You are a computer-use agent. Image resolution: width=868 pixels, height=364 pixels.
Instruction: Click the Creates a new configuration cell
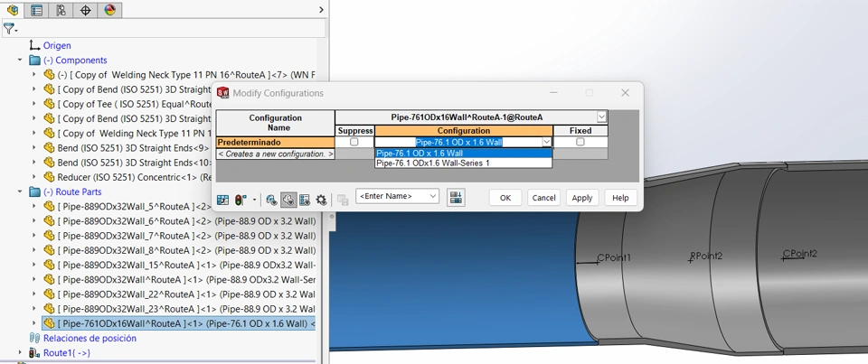[275, 154]
